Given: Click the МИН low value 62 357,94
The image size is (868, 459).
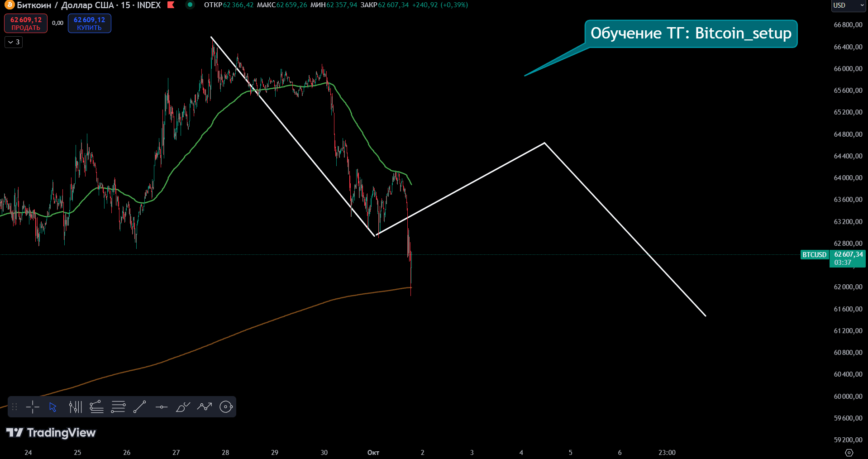Looking at the screenshot, I should click(x=342, y=5).
